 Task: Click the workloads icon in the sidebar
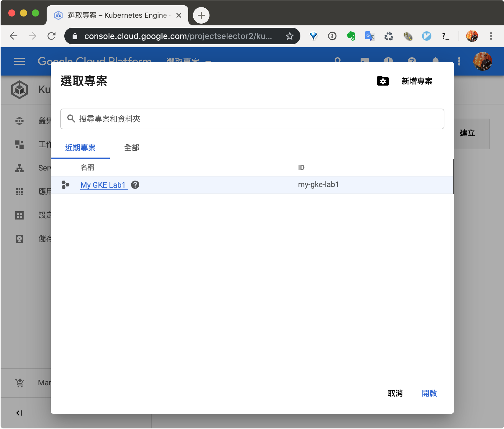point(19,144)
